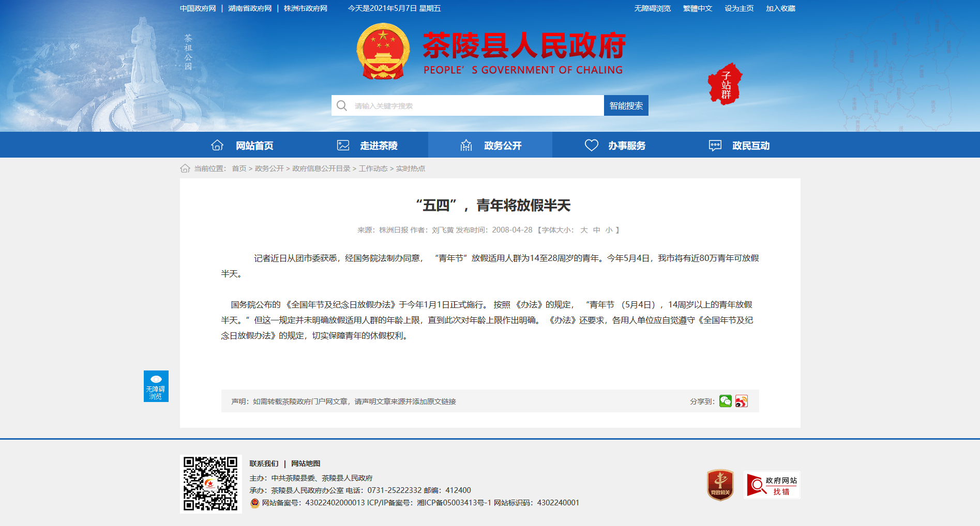
Task: Click the WeChat share icon
Action: pyautogui.click(x=725, y=401)
